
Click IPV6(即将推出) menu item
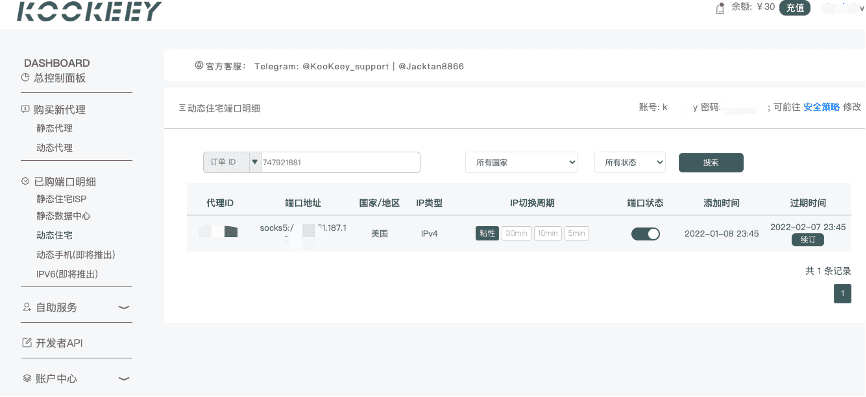point(67,274)
